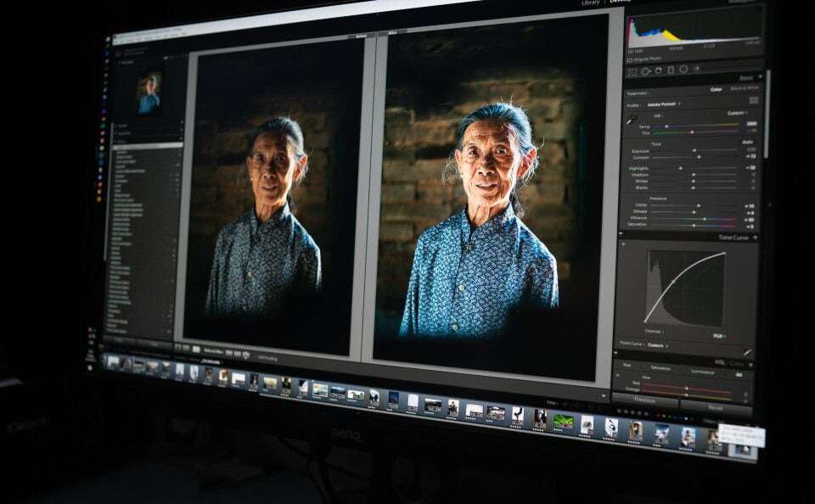Set treatment to Color
Screen dimensions: 815x504
[716, 88]
